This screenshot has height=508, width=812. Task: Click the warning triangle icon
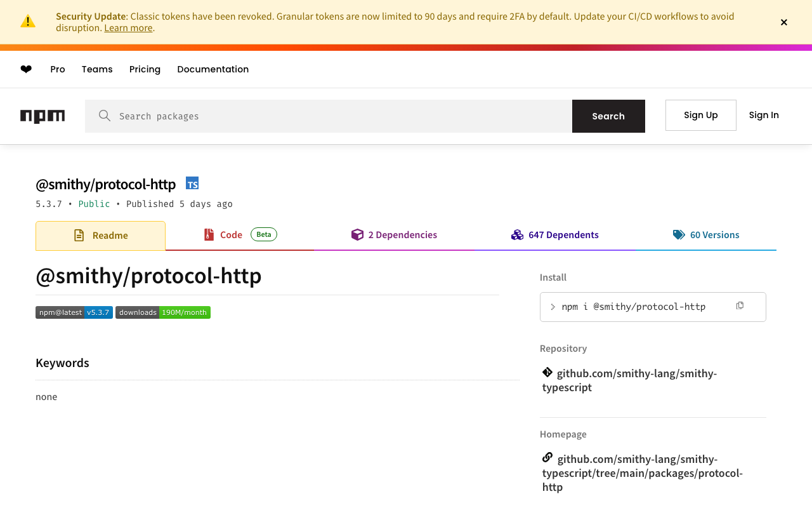click(x=28, y=22)
